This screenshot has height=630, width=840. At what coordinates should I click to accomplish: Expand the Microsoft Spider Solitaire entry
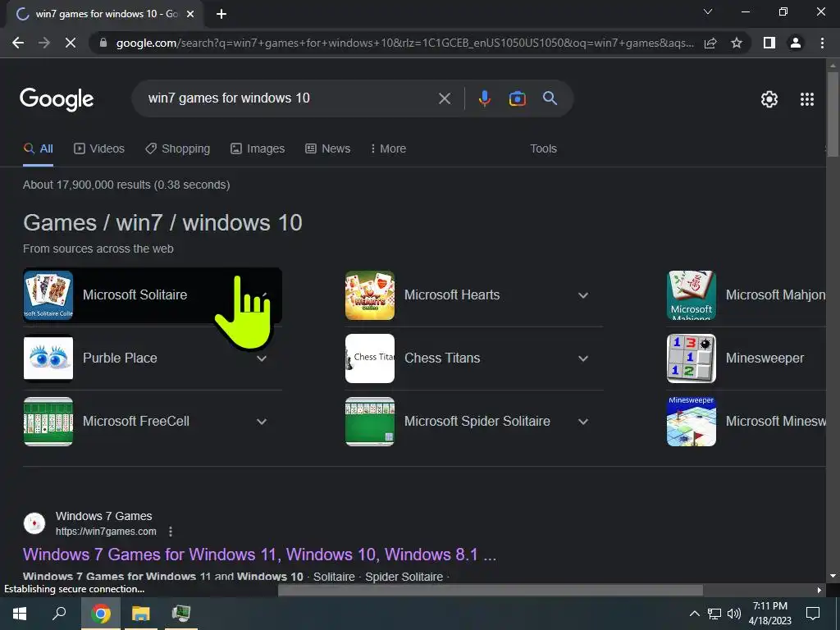coord(583,422)
